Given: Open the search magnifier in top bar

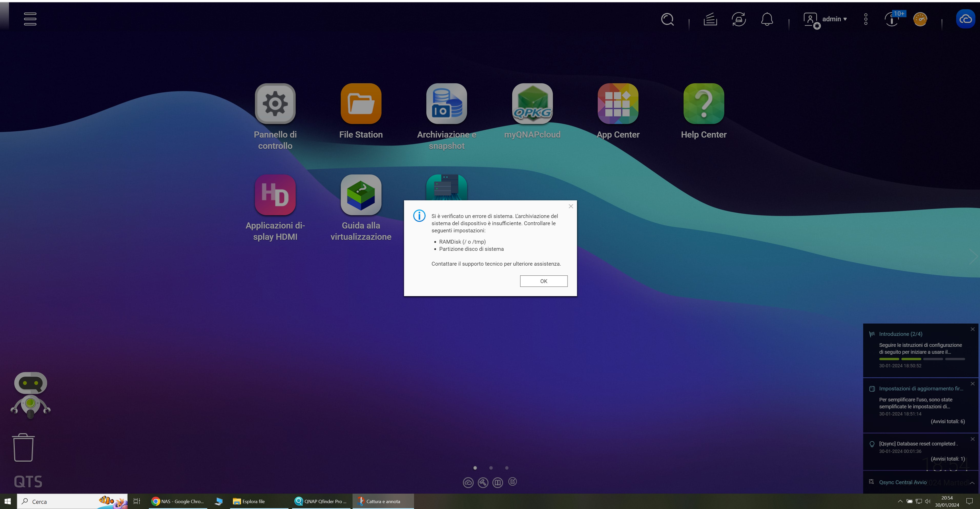Looking at the screenshot, I should click(x=667, y=19).
